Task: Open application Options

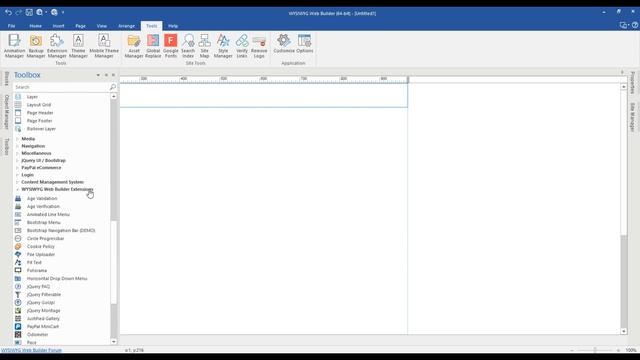Action: click(x=304, y=44)
